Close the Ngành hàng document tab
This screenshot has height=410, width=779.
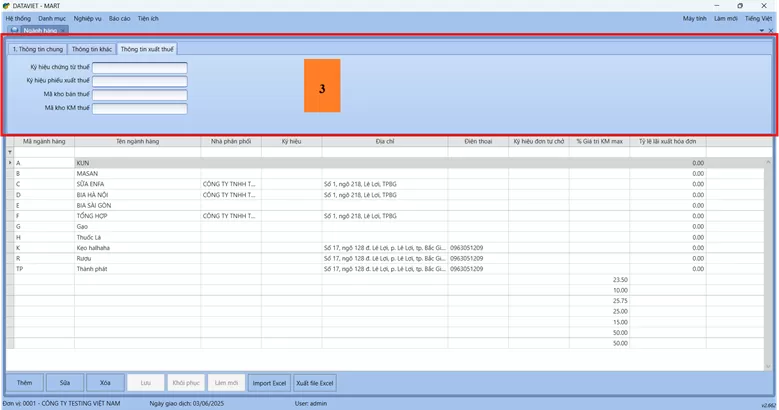63,30
